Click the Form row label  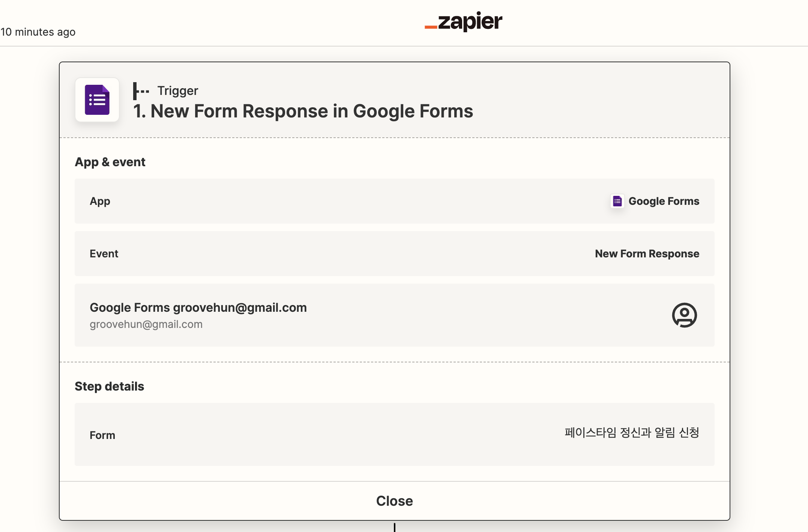(102, 435)
